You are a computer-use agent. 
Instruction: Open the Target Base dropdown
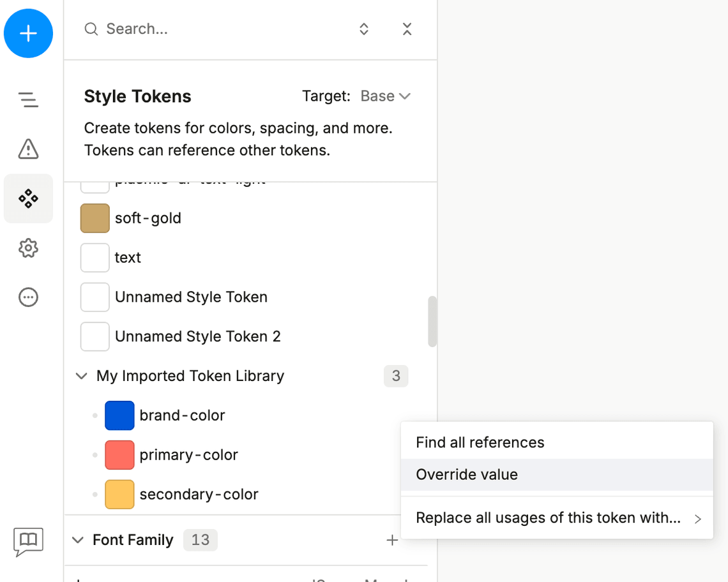click(385, 96)
